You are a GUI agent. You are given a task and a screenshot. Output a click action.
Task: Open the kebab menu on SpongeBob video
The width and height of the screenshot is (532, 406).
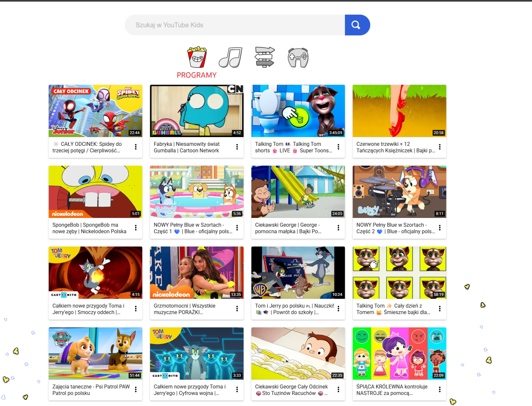point(136,228)
